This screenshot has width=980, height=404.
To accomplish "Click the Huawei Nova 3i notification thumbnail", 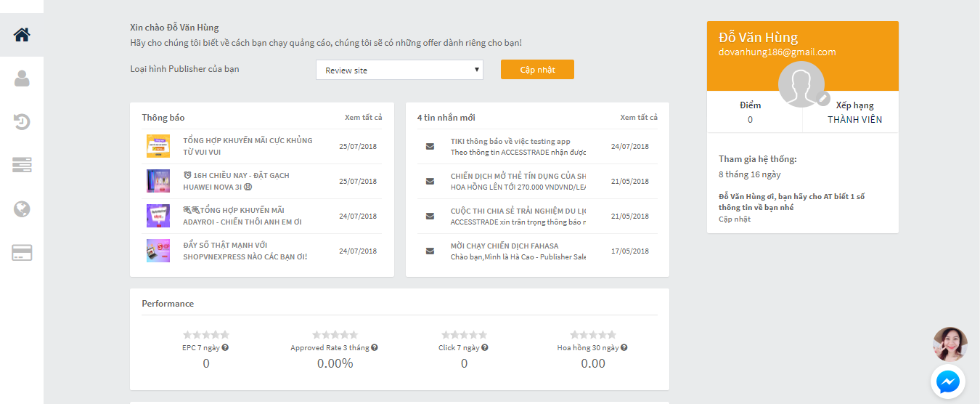I will click(158, 181).
